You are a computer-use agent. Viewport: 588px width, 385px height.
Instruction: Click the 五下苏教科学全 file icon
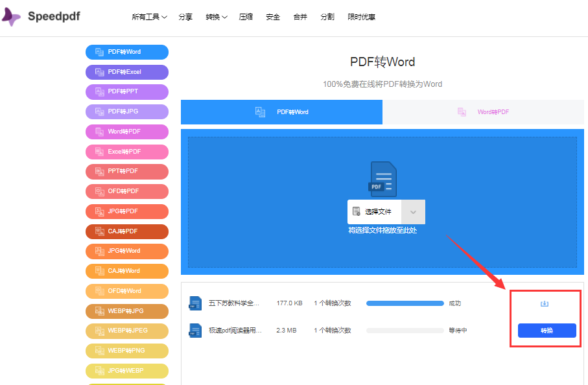tap(195, 303)
